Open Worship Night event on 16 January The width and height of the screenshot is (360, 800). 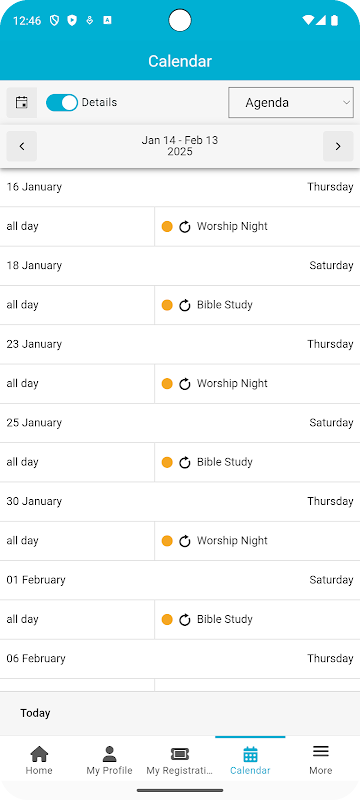[x=232, y=227]
